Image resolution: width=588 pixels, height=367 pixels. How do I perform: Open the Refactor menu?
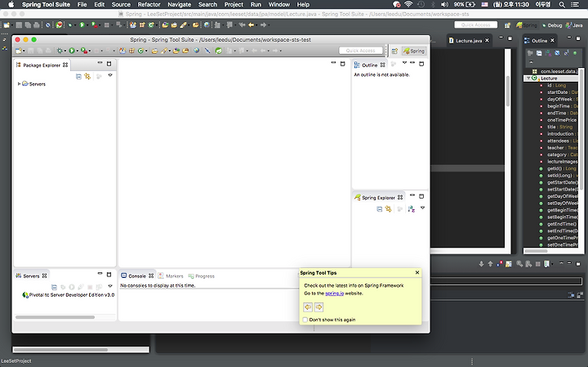(x=149, y=5)
